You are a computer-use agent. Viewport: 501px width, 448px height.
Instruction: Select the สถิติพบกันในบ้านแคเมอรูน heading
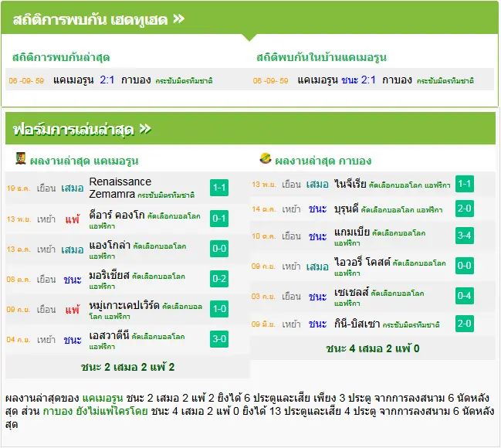click(x=321, y=58)
